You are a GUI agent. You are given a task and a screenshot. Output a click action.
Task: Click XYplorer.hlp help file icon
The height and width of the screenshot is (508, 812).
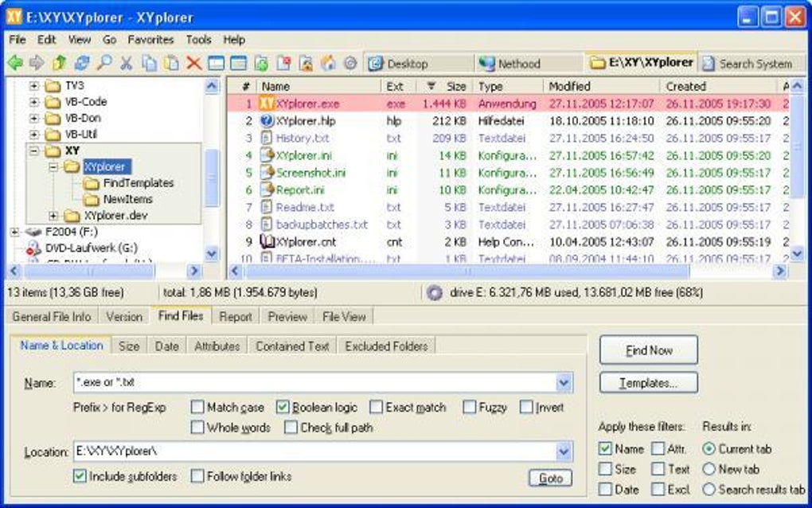(x=266, y=121)
